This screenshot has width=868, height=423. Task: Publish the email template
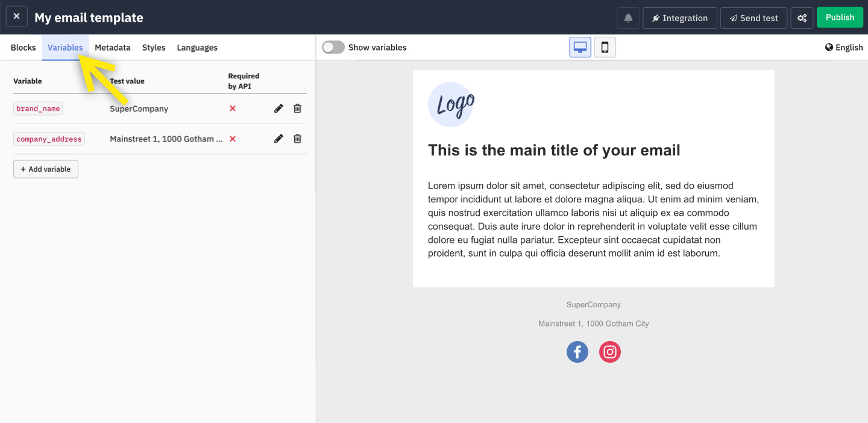[840, 17]
